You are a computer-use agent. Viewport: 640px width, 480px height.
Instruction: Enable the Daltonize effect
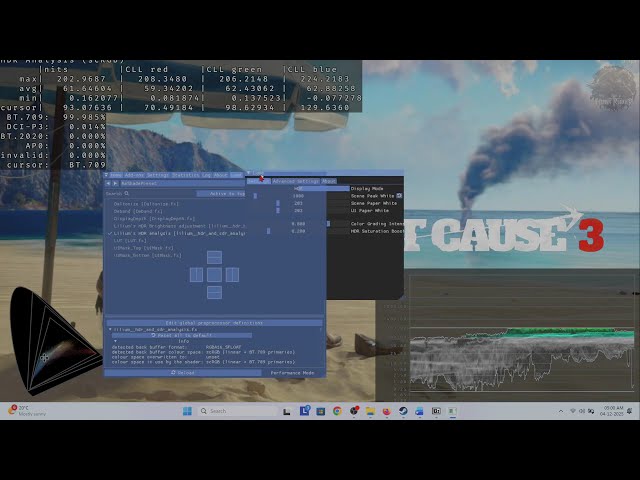click(x=146, y=204)
